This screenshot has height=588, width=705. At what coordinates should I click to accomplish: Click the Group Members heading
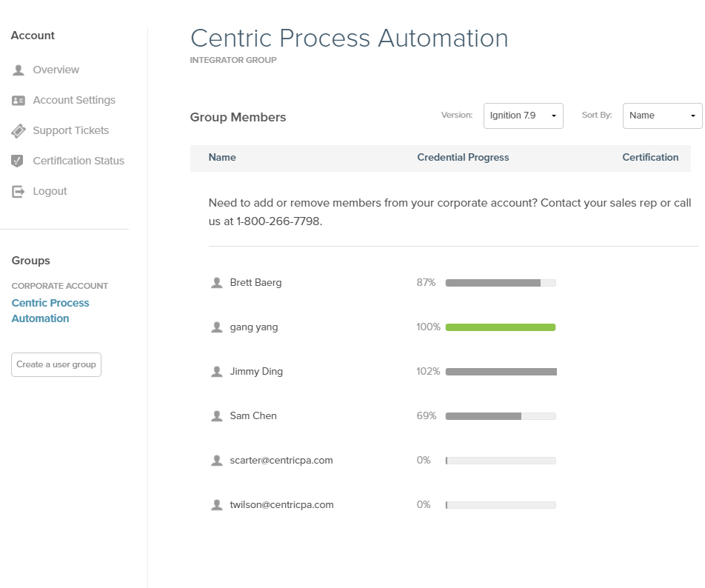238,117
